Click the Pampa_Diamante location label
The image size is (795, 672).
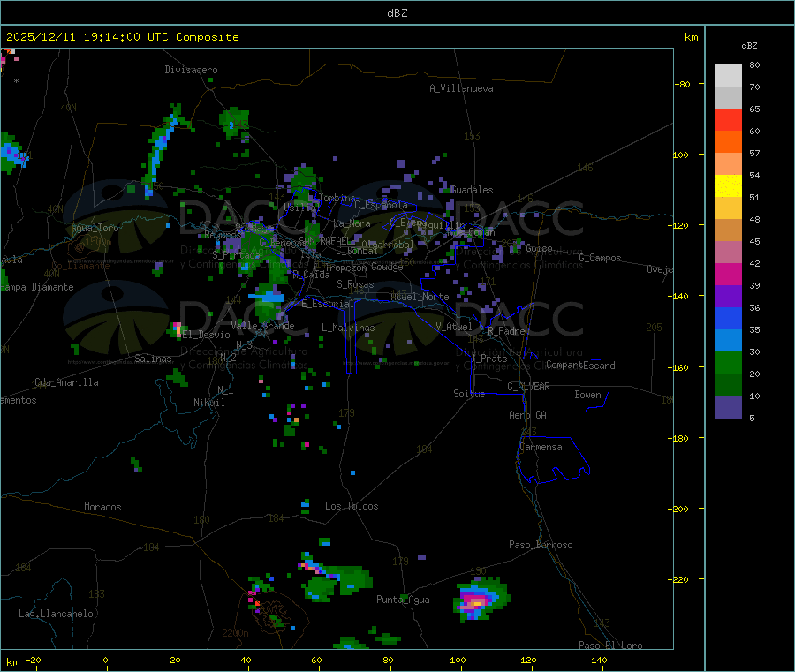pos(36,287)
